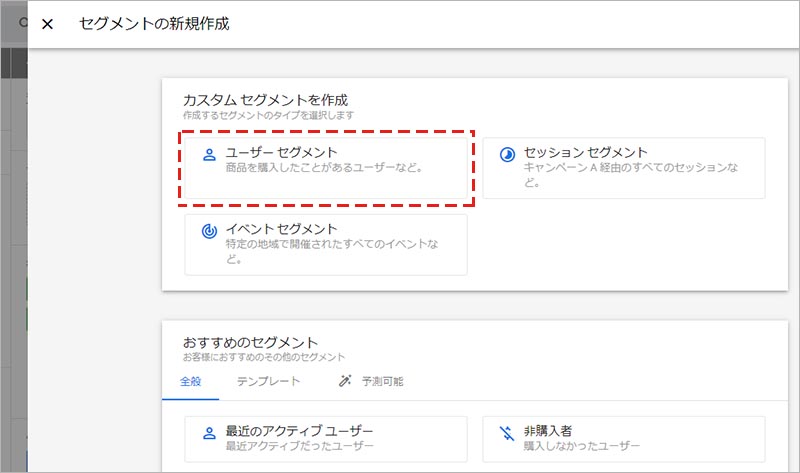Click the 最近のアクティブ ユーザー person icon
The width and height of the screenshot is (800, 473).
(x=209, y=432)
